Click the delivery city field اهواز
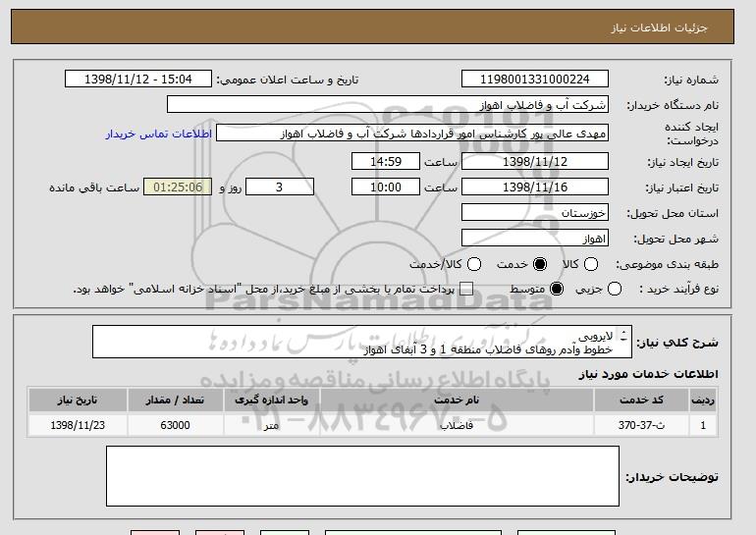This screenshot has width=756, height=535. tap(535, 239)
